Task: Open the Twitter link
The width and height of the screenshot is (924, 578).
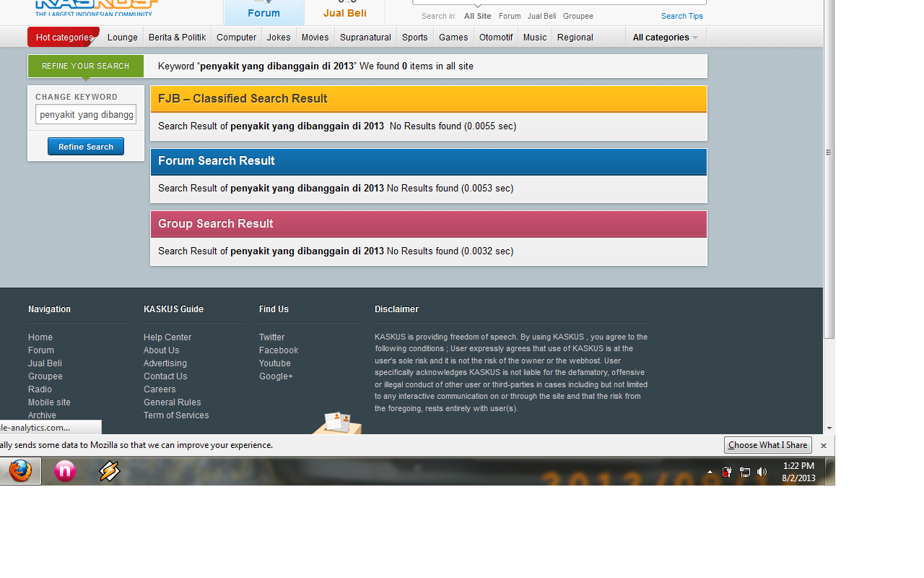Action: pyautogui.click(x=272, y=337)
